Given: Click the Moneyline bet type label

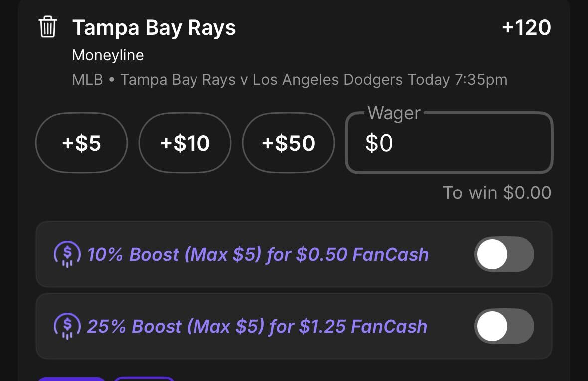Looking at the screenshot, I should 108,55.
